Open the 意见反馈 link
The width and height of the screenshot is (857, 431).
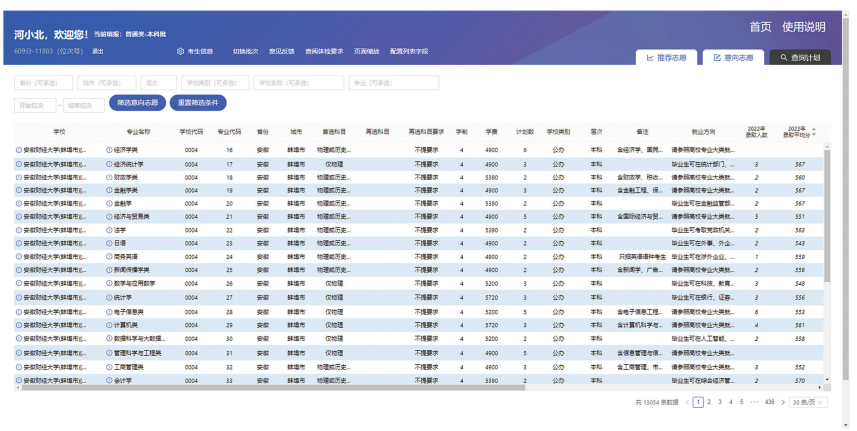click(281, 51)
